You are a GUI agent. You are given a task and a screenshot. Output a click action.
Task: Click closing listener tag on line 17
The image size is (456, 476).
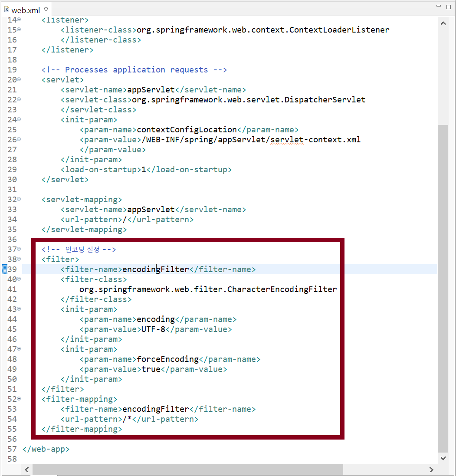click(x=67, y=50)
